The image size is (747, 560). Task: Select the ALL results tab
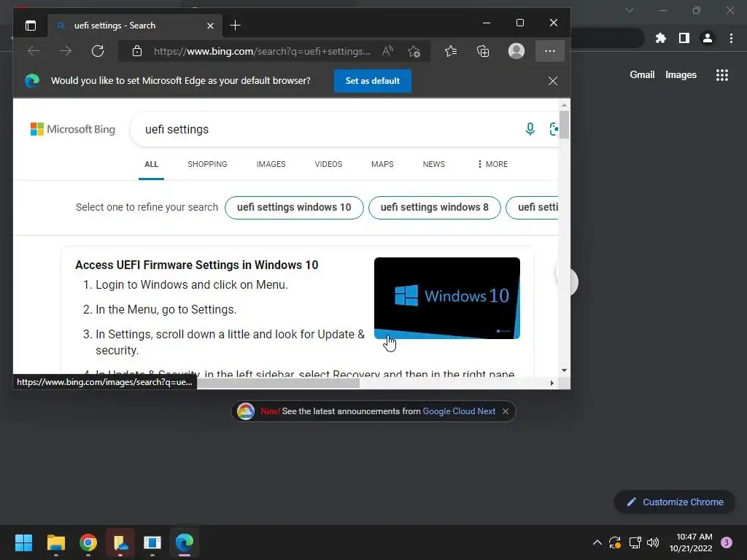[151, 164]
